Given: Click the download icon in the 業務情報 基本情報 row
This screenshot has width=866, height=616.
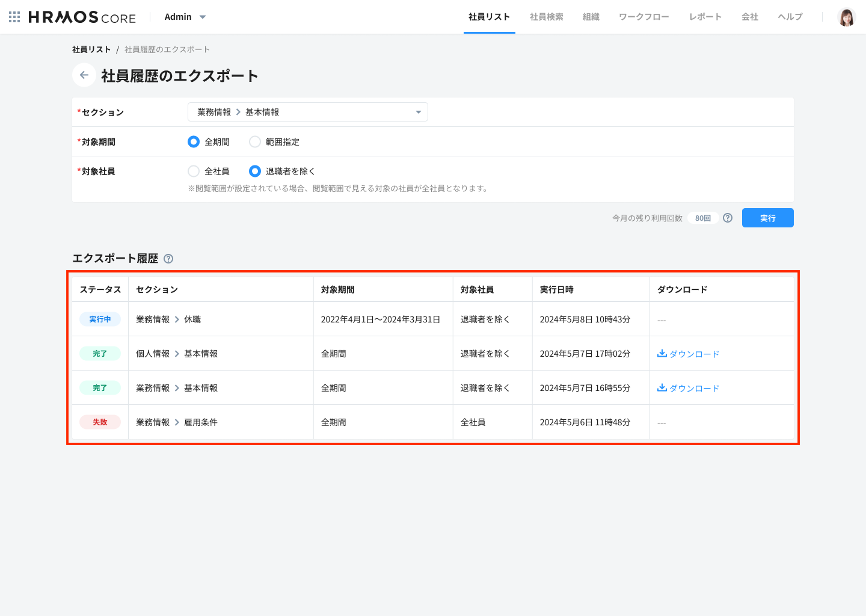Looking at the screenshot, I should tap(662, 387).
